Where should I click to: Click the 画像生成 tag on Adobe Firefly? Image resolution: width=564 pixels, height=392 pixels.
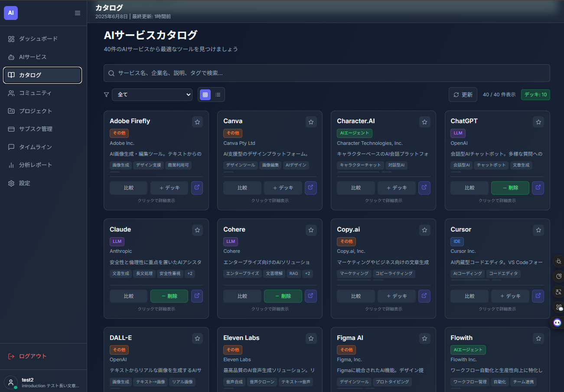coord(121,165)
